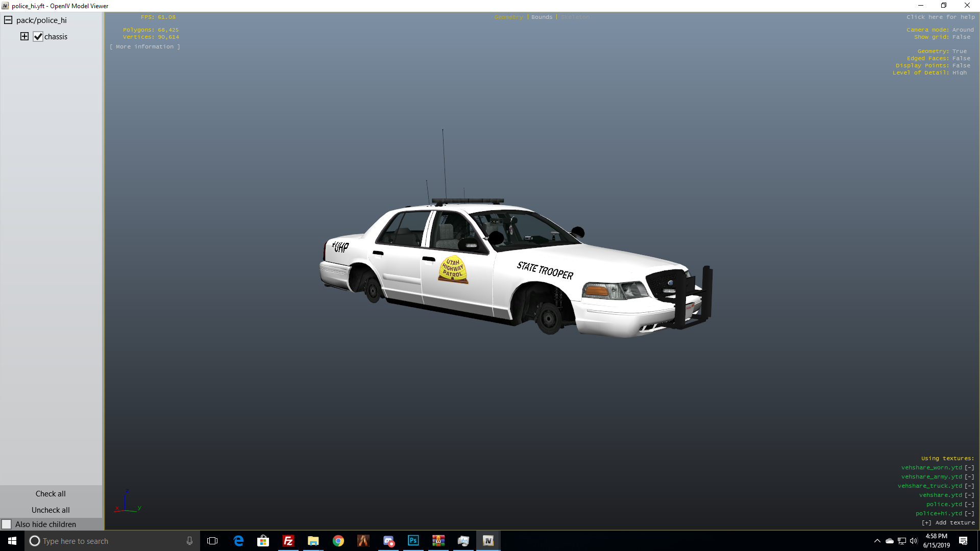Switch to the Bounds view tab

(542, 17)
